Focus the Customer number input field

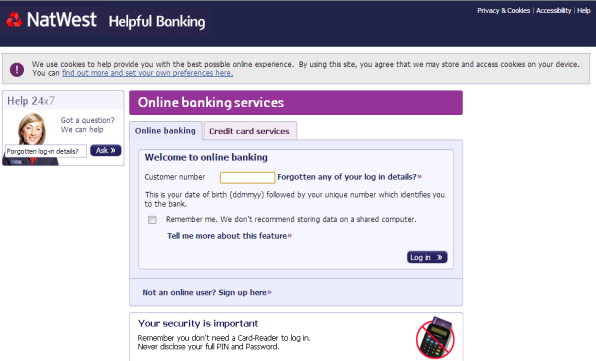(247, 177)
